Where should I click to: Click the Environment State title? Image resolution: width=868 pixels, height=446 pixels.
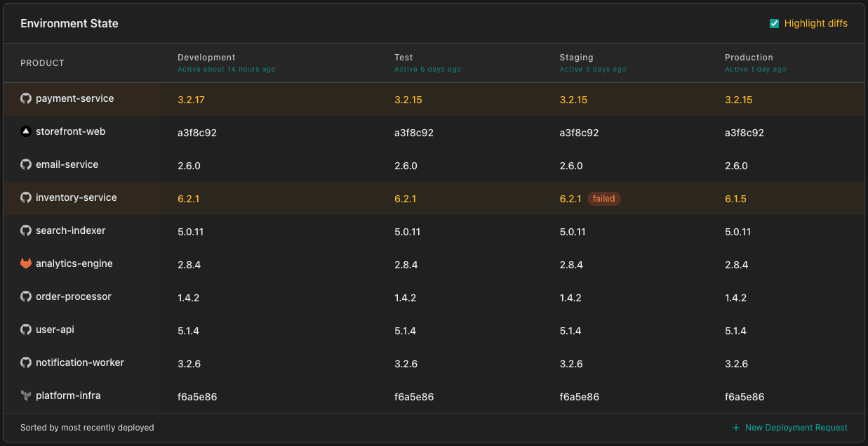69,24
